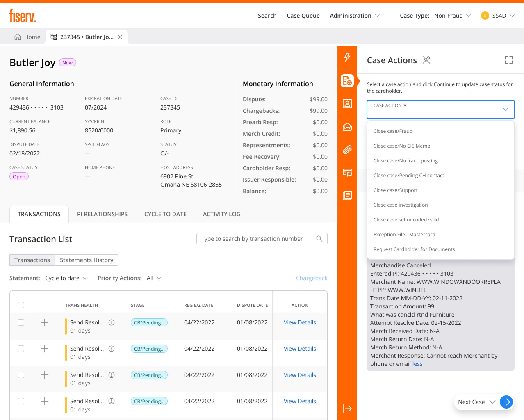Click View Details in third transaction row
Image resolution: width=524 pixels, height=420 pixels.
[x=300, y=375]
